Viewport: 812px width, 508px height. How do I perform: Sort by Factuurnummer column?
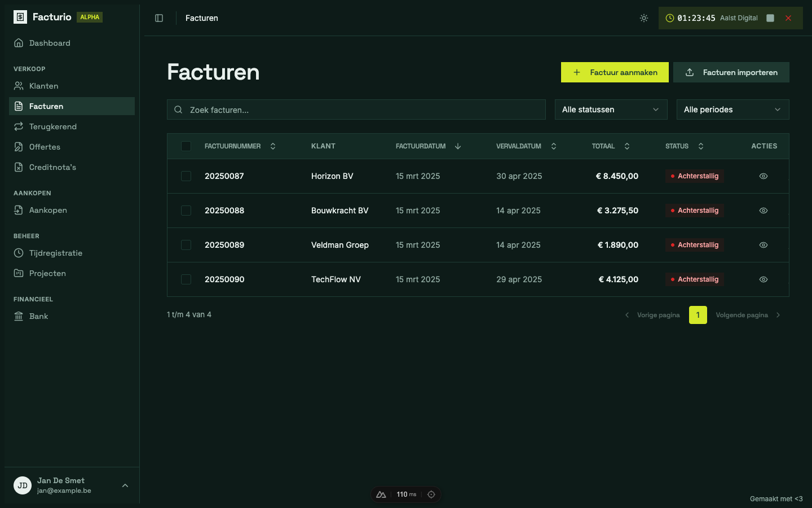tap(240, 146)
